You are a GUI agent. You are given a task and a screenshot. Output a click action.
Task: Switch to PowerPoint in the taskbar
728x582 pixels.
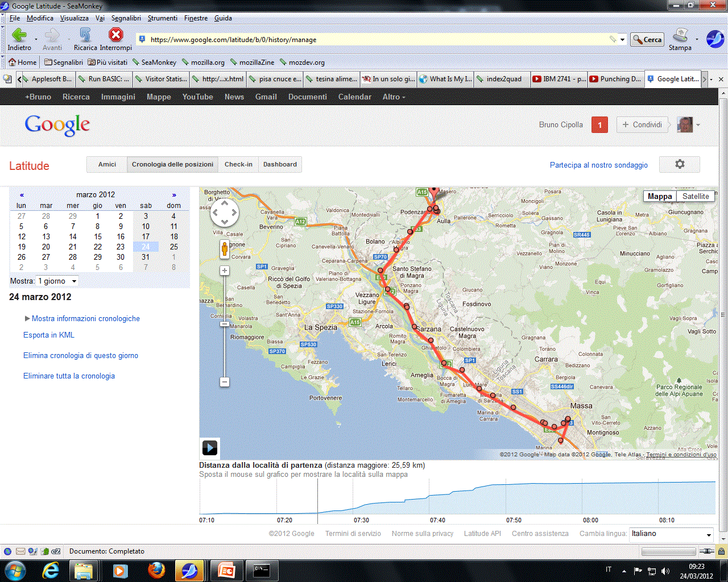coord(226,570)
